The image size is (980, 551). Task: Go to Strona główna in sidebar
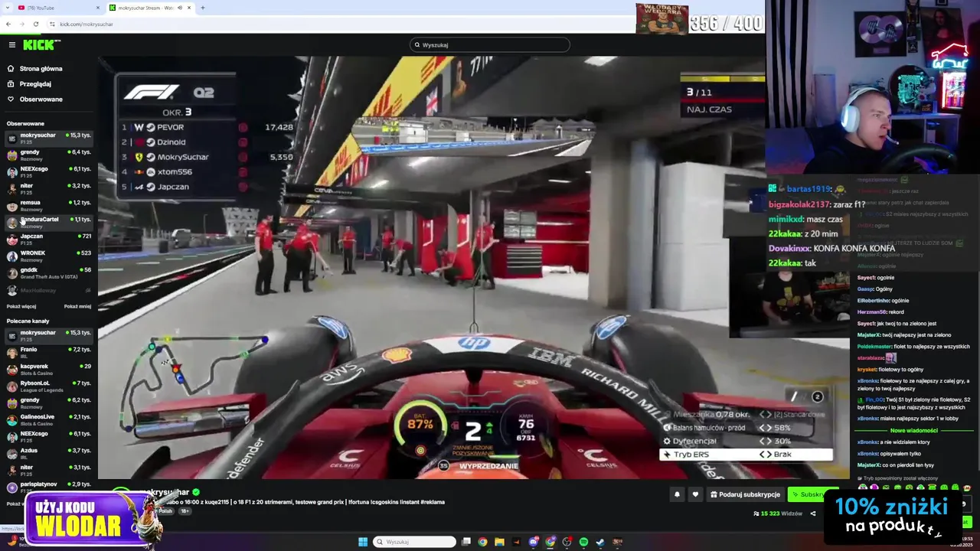[41, 69]
